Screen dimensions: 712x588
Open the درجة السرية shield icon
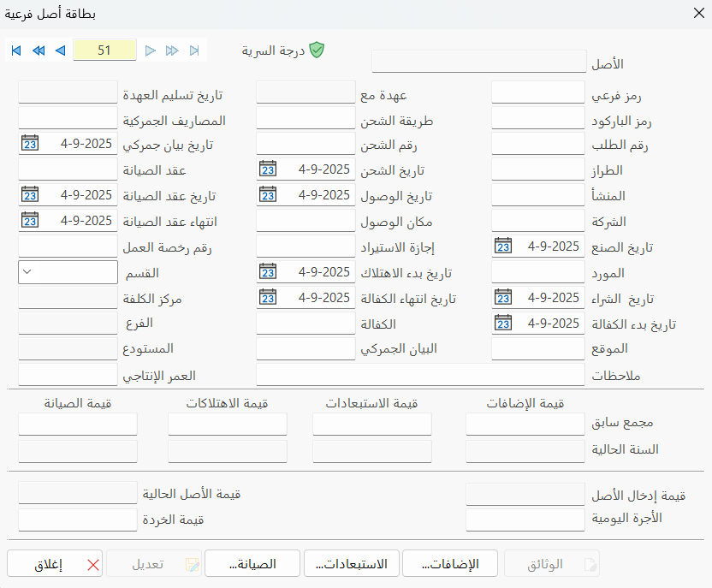317,50
